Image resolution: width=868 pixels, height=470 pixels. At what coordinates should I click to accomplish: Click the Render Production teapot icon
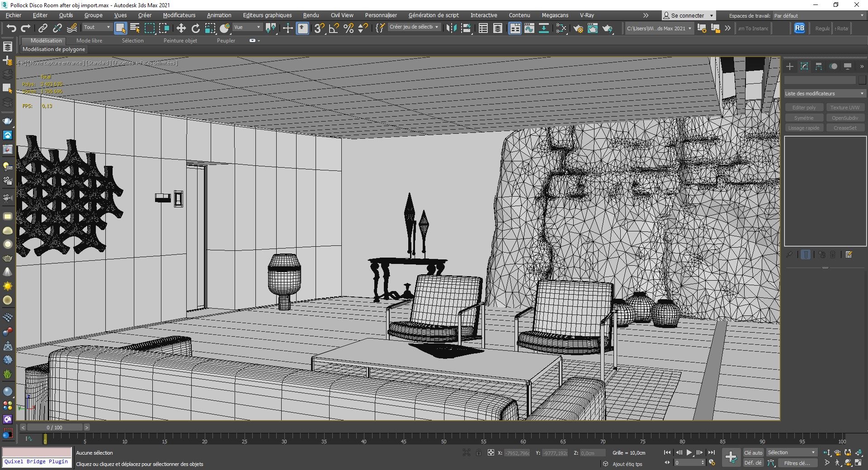coord(608,28)
